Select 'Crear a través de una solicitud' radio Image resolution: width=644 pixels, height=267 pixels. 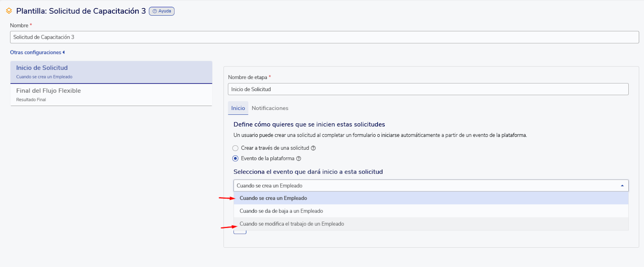pyautogui.click(x=235, y=148)
